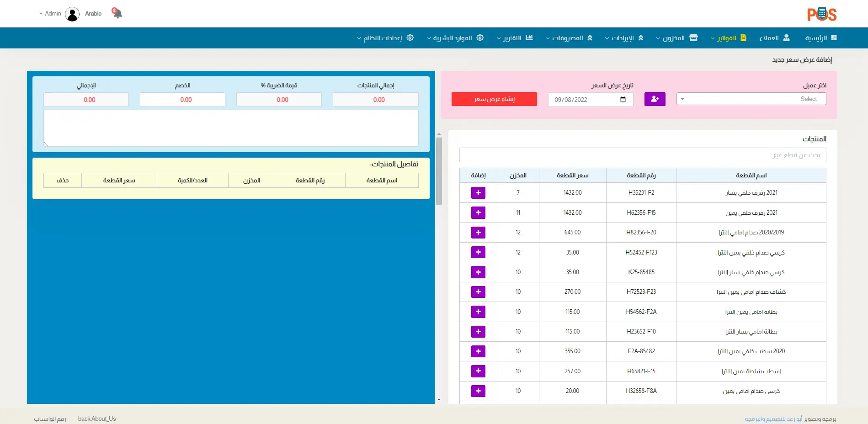Open the Admin account dropdown
Image resolution: width=868 pixels, height=424 pixels.
50,14
